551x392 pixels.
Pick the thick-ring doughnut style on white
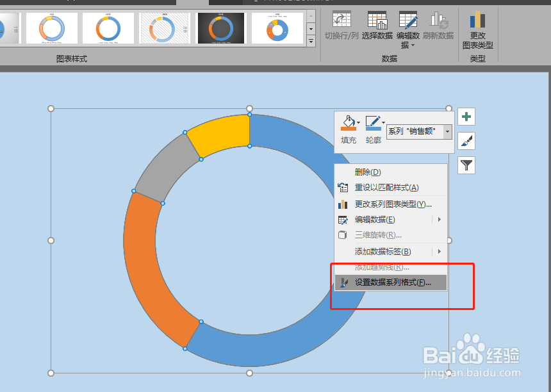277,28
